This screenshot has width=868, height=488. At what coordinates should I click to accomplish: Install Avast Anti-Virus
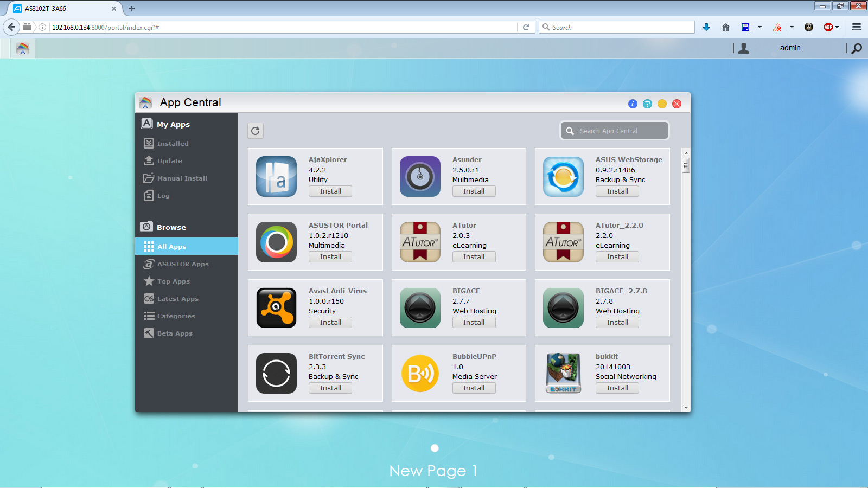(330, 323)
